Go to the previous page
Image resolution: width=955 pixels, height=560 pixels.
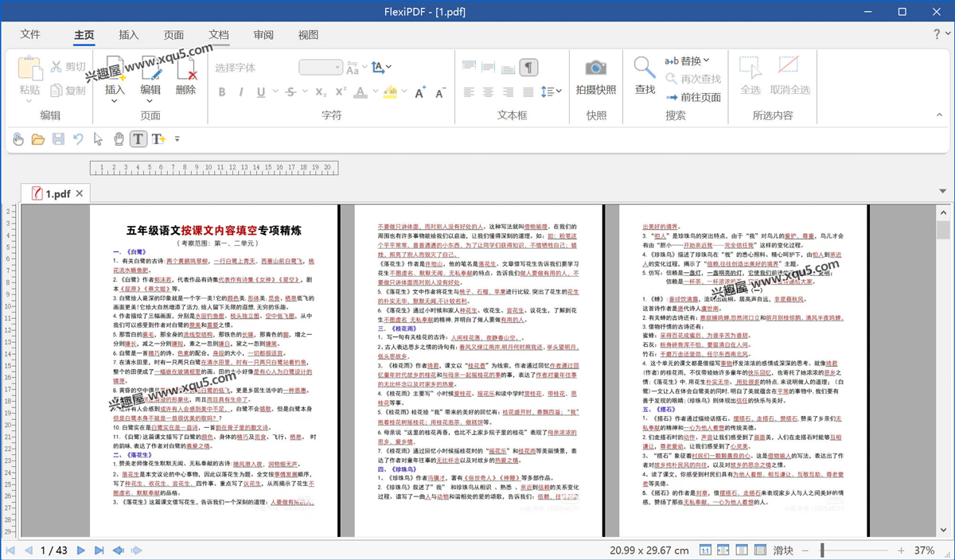click(x=29, y=550)
